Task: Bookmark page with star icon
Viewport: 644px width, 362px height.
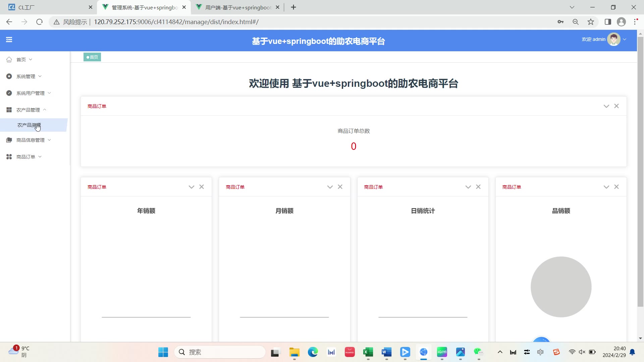Action: tap(591, 22)
